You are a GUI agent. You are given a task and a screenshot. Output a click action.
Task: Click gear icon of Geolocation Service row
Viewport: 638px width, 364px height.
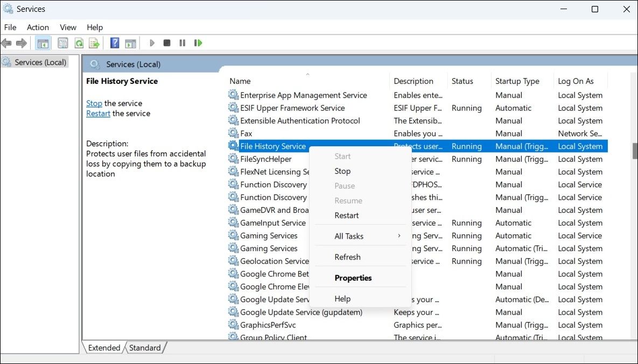[233, 261]
